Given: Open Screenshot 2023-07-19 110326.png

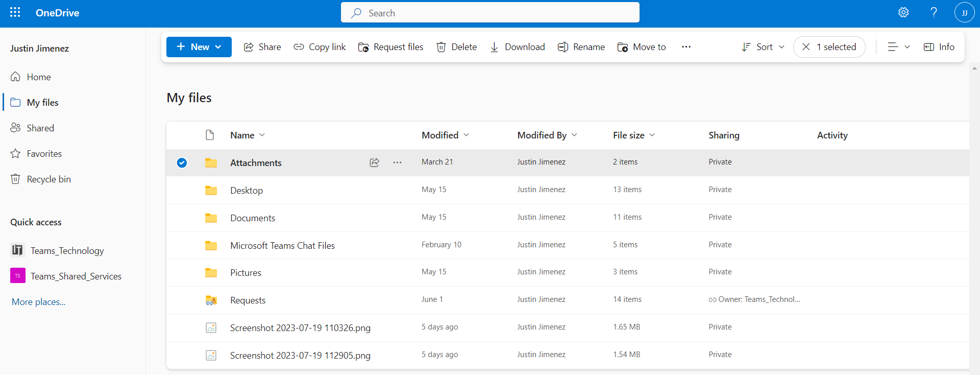Looking at the screenshot, I should pos(300,328).
